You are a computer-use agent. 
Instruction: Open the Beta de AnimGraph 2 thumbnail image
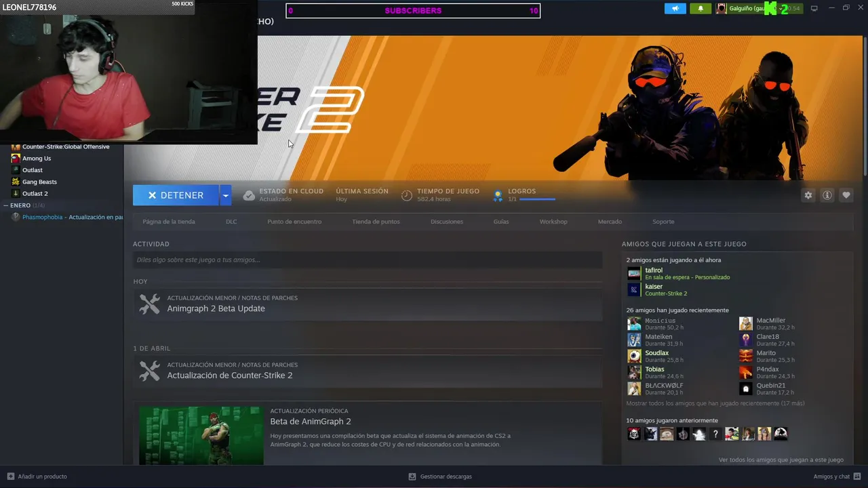coord(201,436)
